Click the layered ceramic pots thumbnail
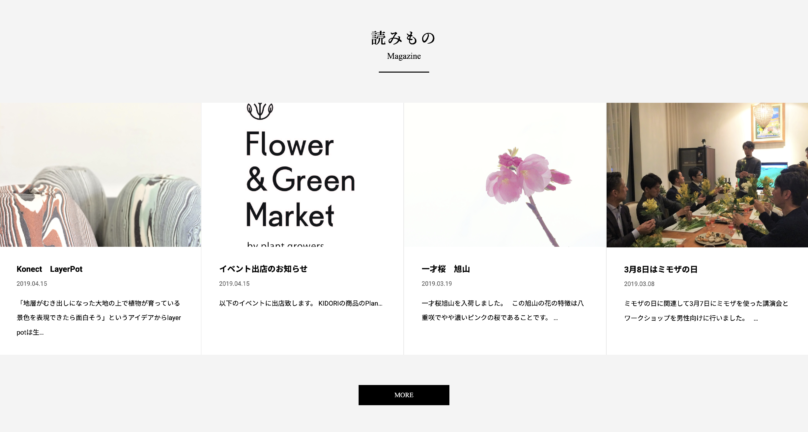808x432 pixels. click(x=100, y=175)
